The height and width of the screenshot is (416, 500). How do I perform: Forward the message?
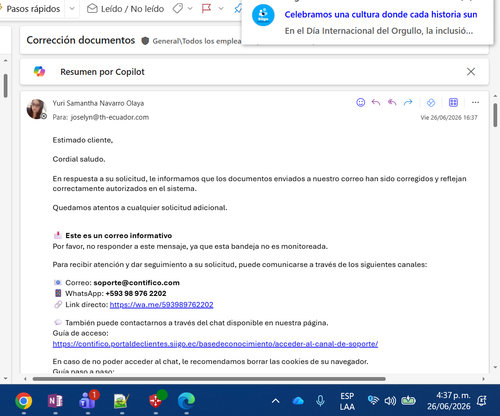[x=408, y=102]
